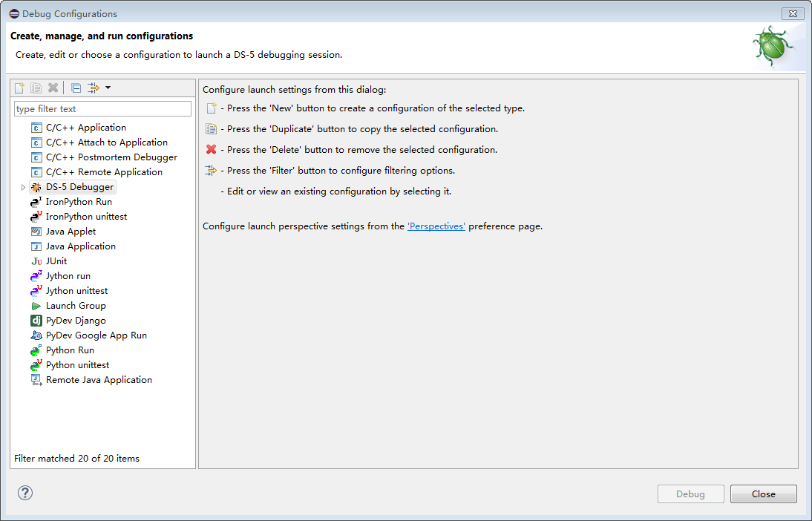Select C/C++ Attach to Application
The width and height of the screenshot is (812, 521).
click(106, 142)
